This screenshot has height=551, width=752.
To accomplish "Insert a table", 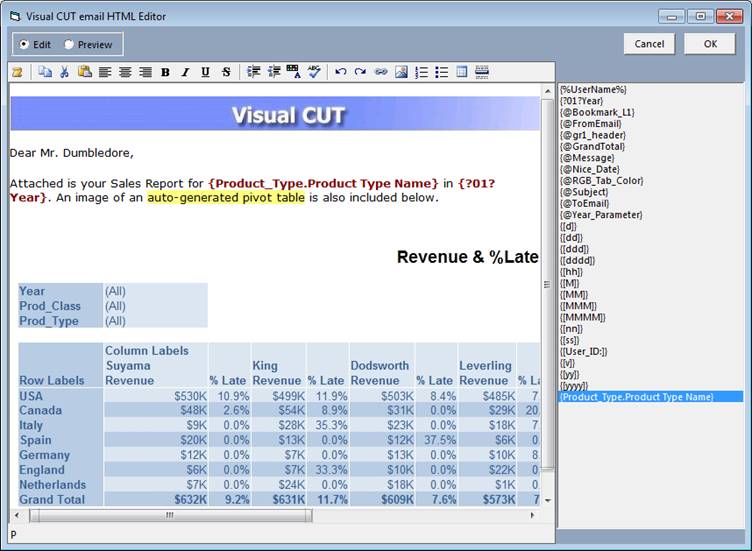I will (461, 72).
